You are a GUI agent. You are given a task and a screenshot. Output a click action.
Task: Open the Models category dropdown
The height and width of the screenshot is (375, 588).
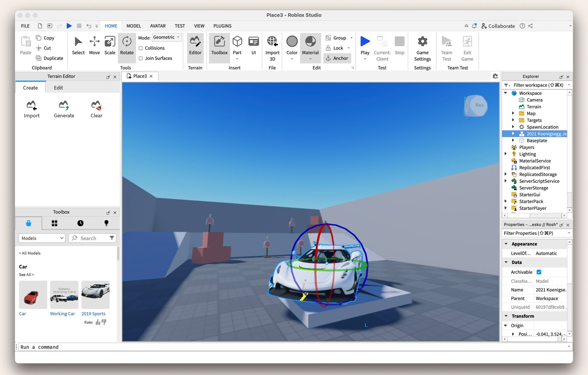tap(42, 238)
